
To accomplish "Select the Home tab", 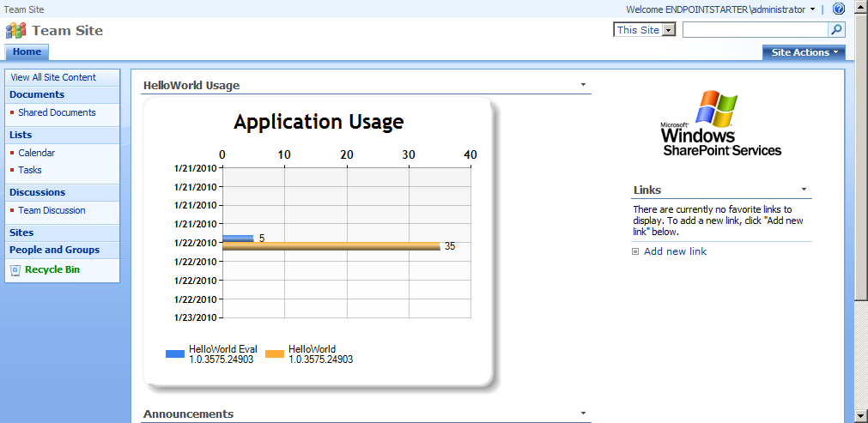I will 27,52.
